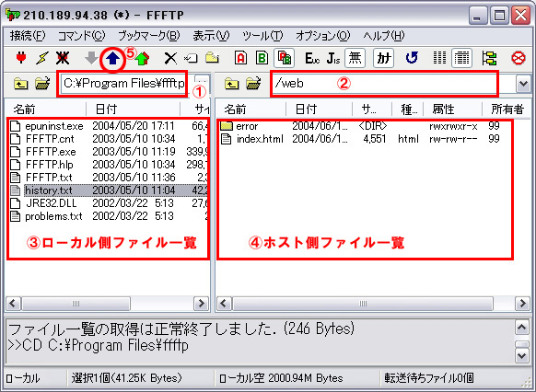The width and height of the screenshot is (536, 392).
Task: Select host file index.html
Action: [x=260, y=139]
